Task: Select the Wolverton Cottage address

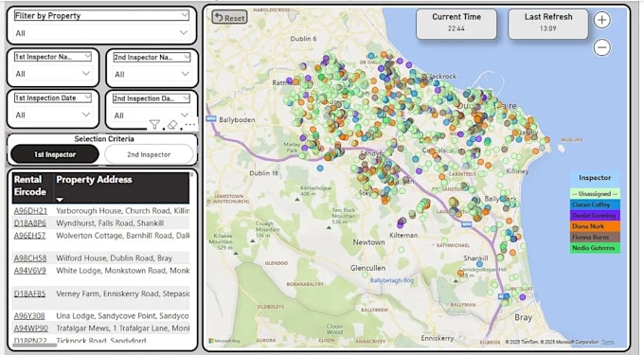Action: point(122,235)
